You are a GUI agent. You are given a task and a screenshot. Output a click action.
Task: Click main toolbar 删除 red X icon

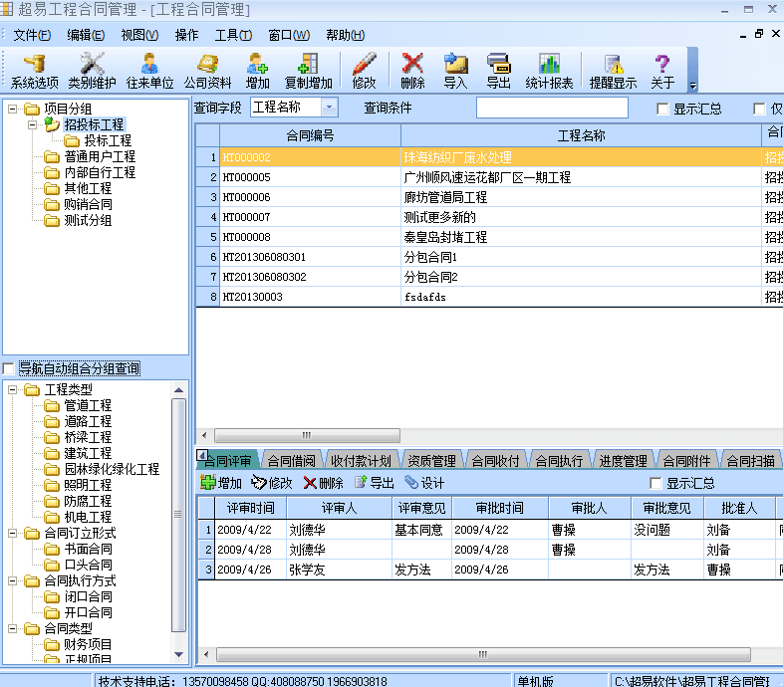click(x=412, y=71)
